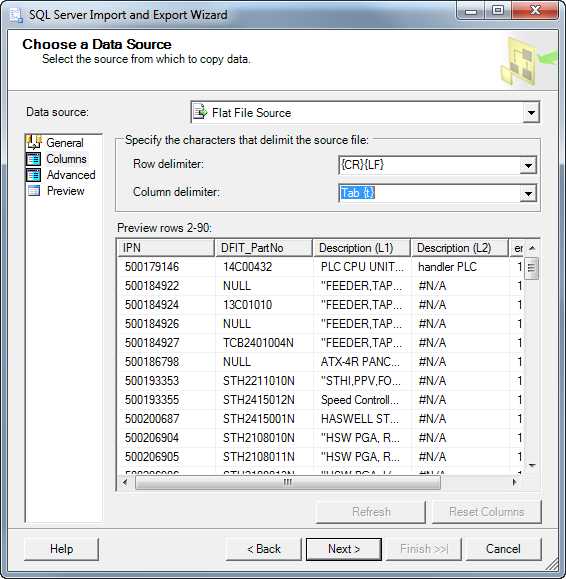Click the Description (L1) column header
The height and width of the screenshot is (579, 566).
[x=362, y=248]
